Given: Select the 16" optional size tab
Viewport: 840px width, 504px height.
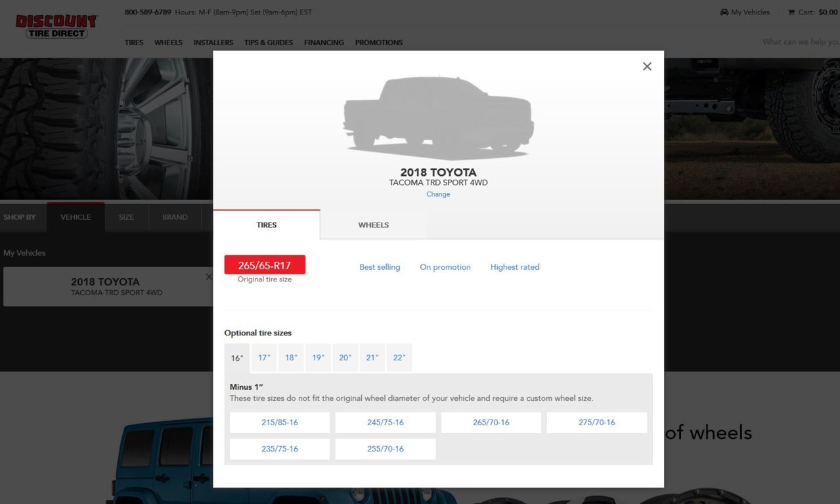Looking at the screenshot, I should pyautogui.click(x=237, y=358).
